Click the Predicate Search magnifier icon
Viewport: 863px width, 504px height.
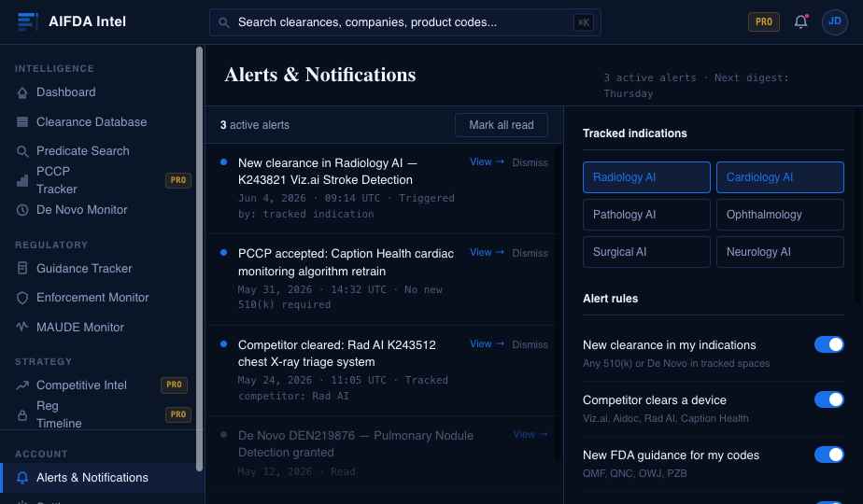pos(22,151)
